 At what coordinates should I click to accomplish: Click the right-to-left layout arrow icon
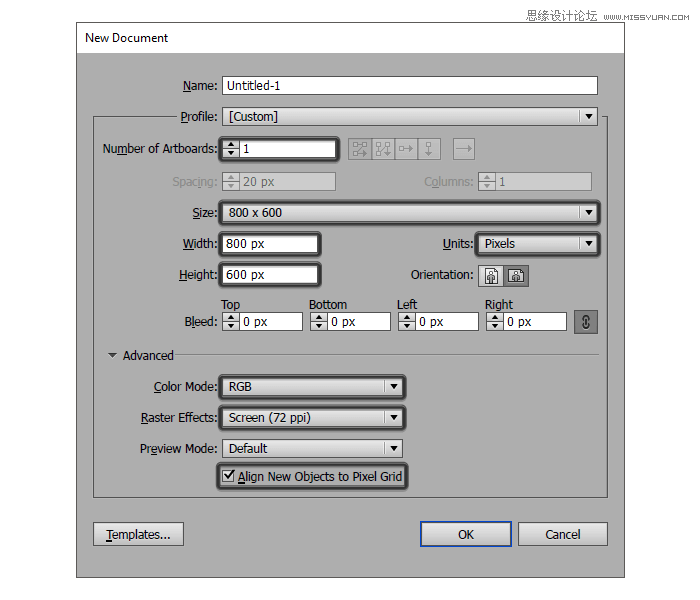tap(463, 149)
